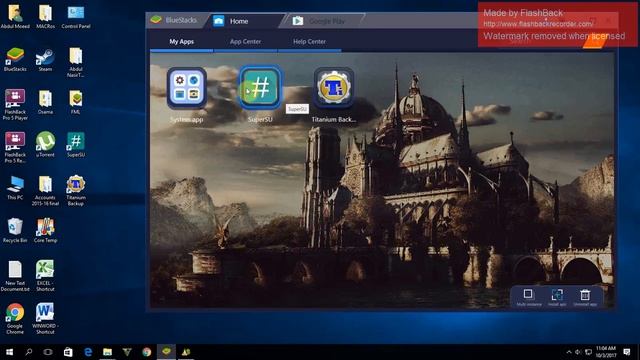640x360 pixels.
Task: Open the EXCEL shortcut on desktop
Action: pos(45,276)
